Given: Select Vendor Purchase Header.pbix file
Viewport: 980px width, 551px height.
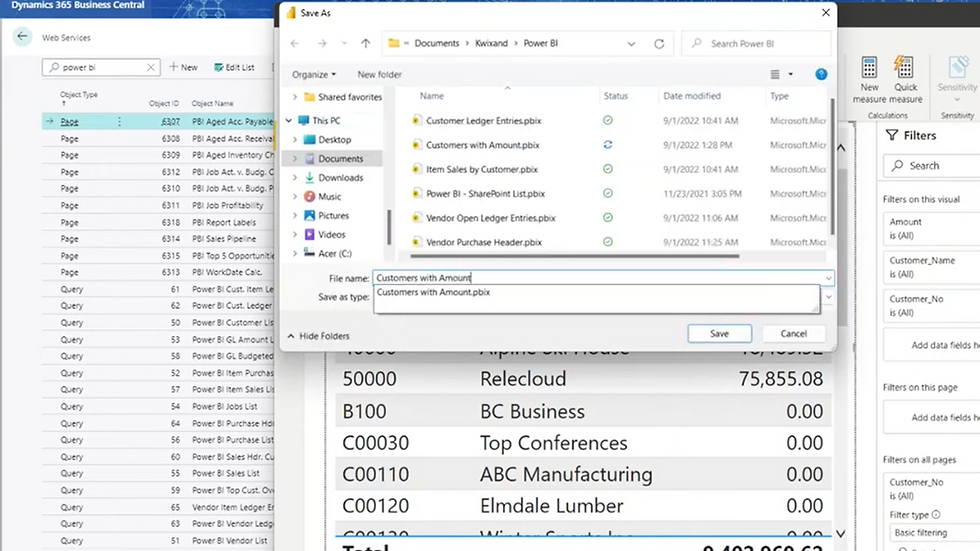Looking at the screenshot, I should point(484,242).
